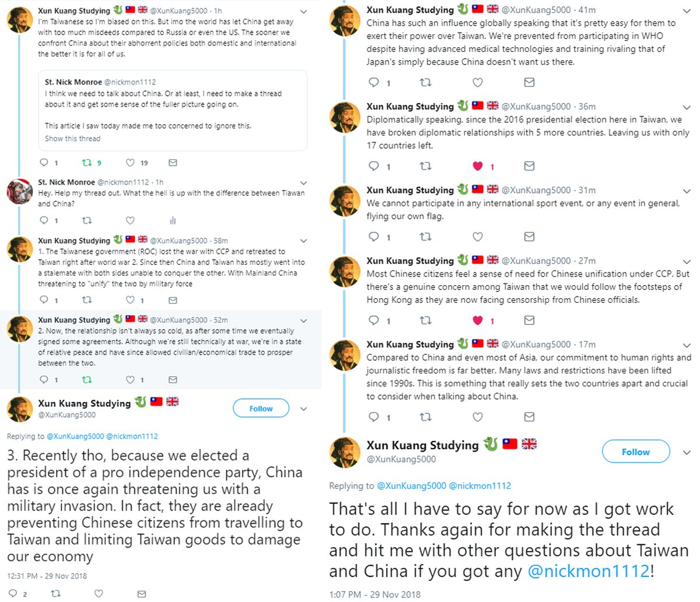Like the tweet about ROC losing war
Viewport: 700px width, 602px height.
(131, 300)
